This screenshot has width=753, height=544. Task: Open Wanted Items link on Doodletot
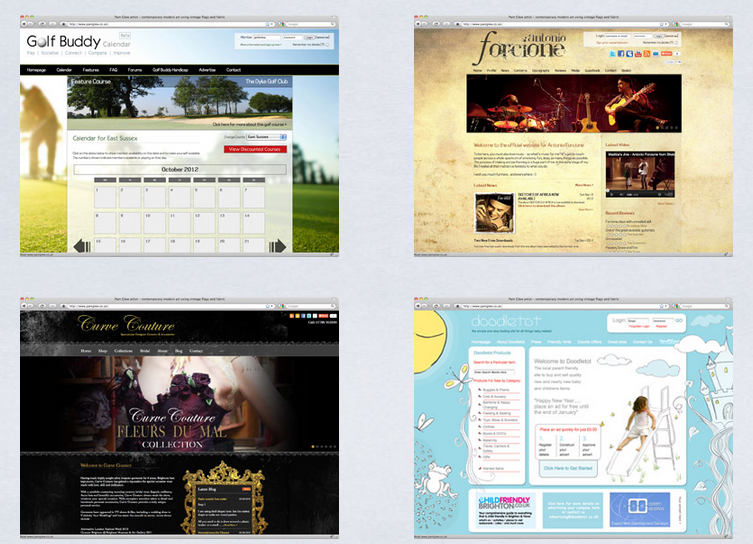point(494,468)
